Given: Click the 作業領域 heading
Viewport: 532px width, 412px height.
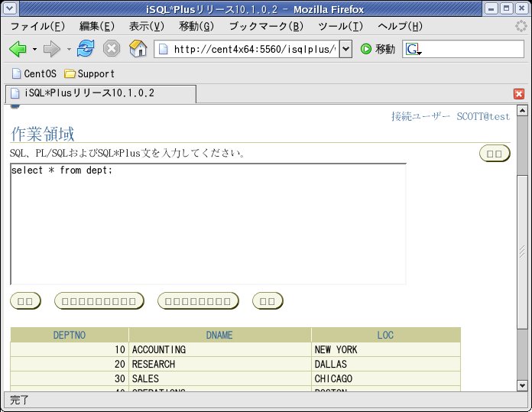Looking at the screenshot, I should pyautogui.click(x=43, y=134).
